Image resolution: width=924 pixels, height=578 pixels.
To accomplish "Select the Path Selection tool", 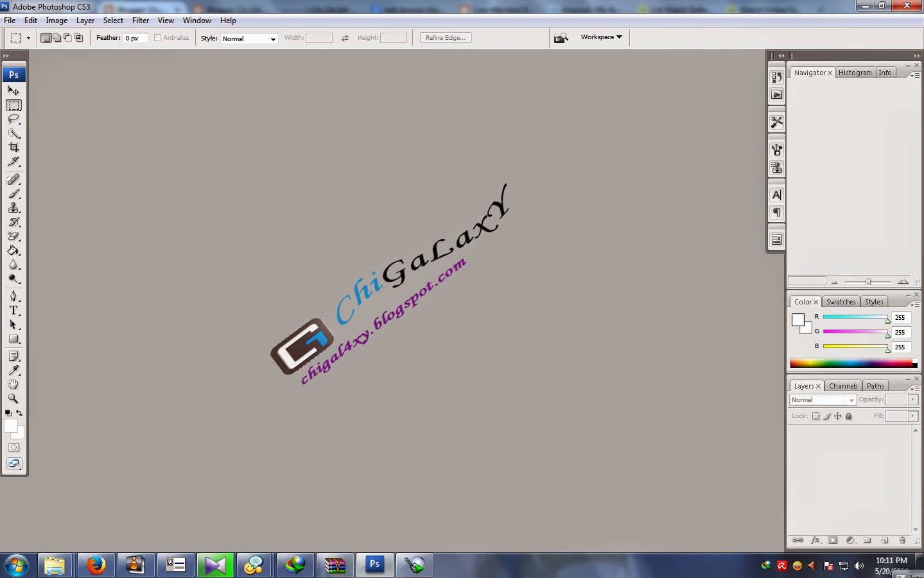I will pos(13,324).
